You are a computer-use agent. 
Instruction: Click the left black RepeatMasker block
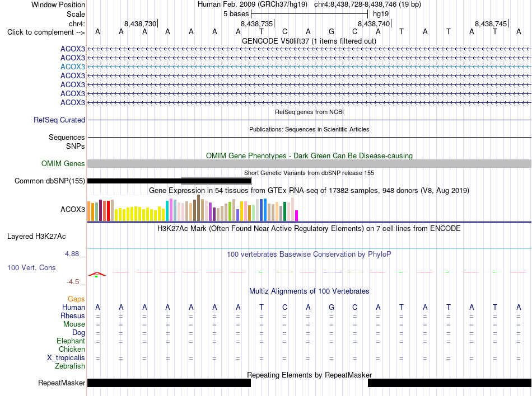point(169,383)
